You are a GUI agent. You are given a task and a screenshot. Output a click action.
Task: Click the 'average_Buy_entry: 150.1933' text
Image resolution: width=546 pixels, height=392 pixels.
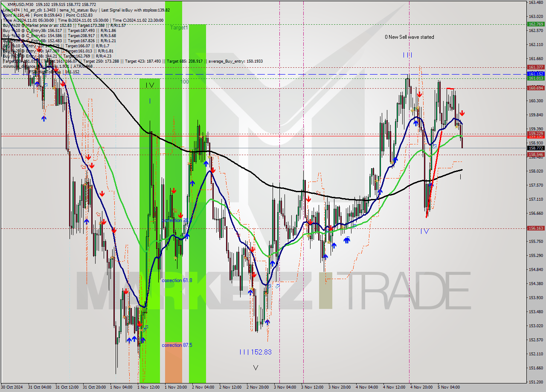(235, 61)
